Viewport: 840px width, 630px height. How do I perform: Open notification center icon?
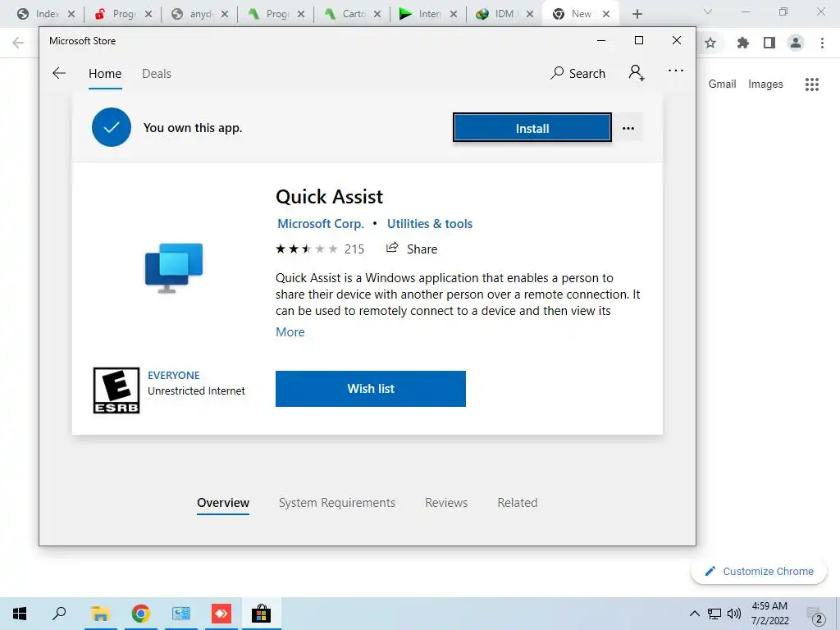point(815,615)
